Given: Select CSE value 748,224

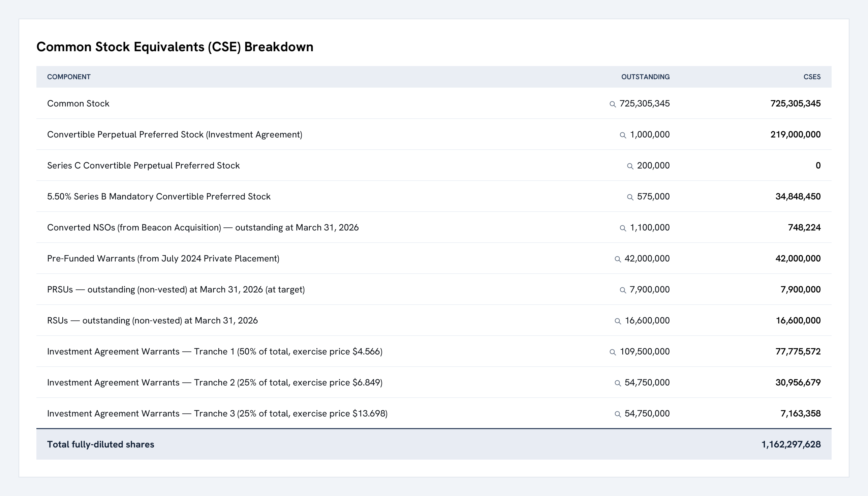Looking at the screenshot, I should tap(804, 227).
